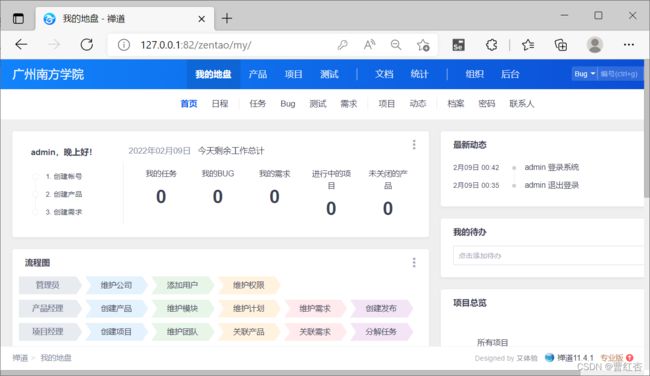Click the browser address bar URL
The height and width of the screenshot is (376, 650).
[196, 45]
